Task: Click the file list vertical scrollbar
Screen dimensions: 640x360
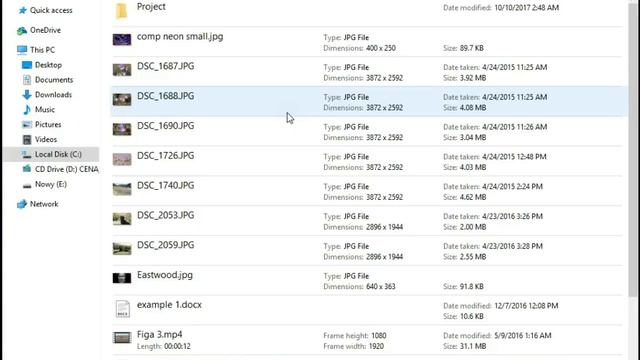Action: (x=633, y=151)
